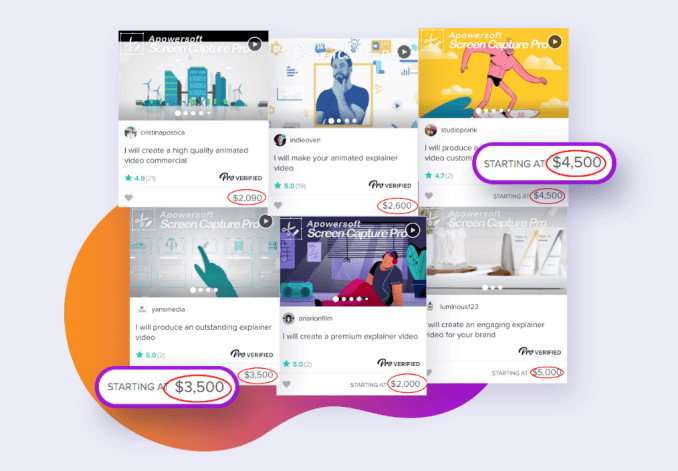The height and width of the screenshot is (471, 678).
Task: Play the studiopoink surfer video preview
Action: point(555,42)
